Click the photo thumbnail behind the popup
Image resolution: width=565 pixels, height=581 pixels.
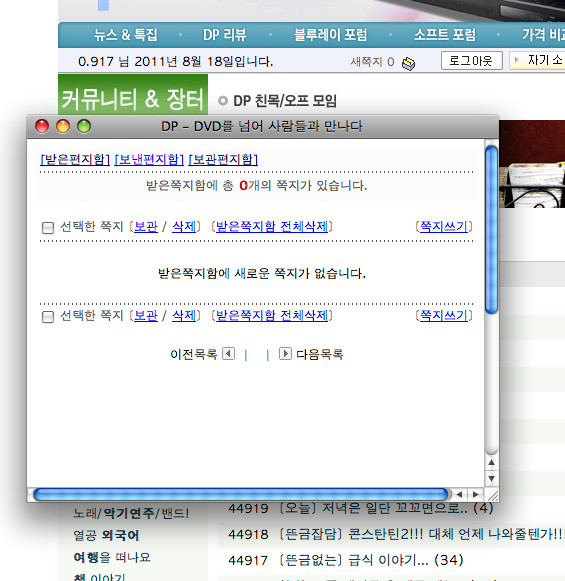pos(532,164)
